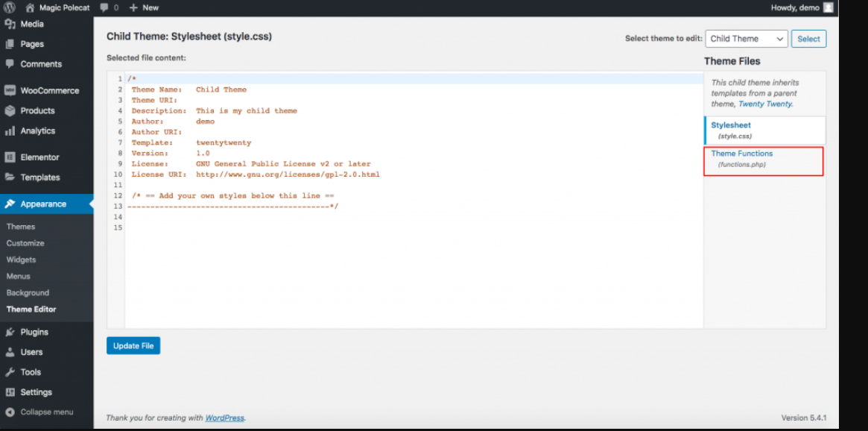Viewport: 868px width, 431px height.
Task: Click the WooCommerce sidebar icon
Action: 10,91
